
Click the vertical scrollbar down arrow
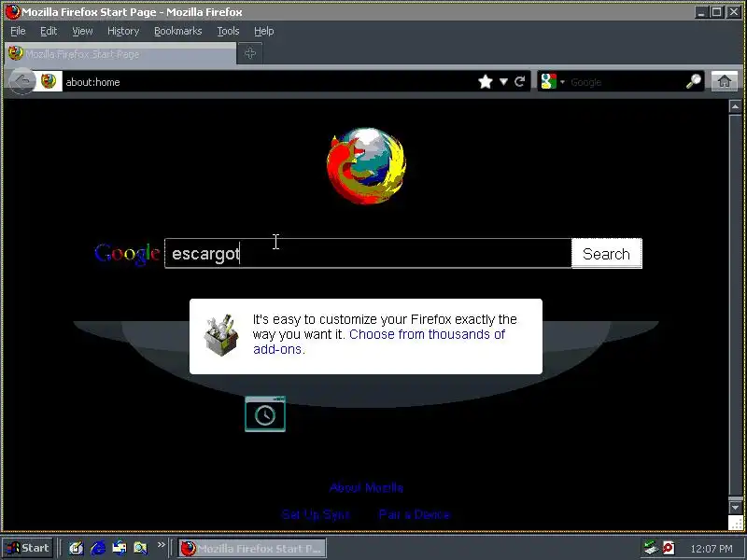pyautogui.click(x=735, y=507)
